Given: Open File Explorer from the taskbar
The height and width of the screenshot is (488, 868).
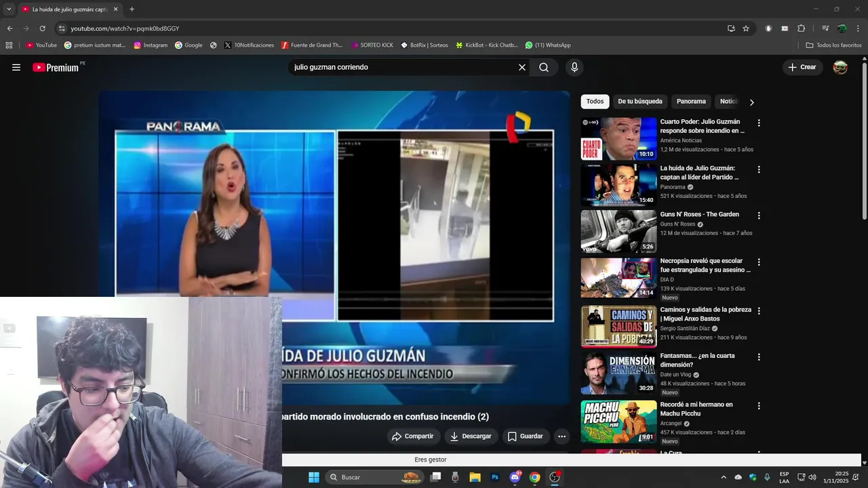Looking at the screenshot, I should tap(475, 477).
